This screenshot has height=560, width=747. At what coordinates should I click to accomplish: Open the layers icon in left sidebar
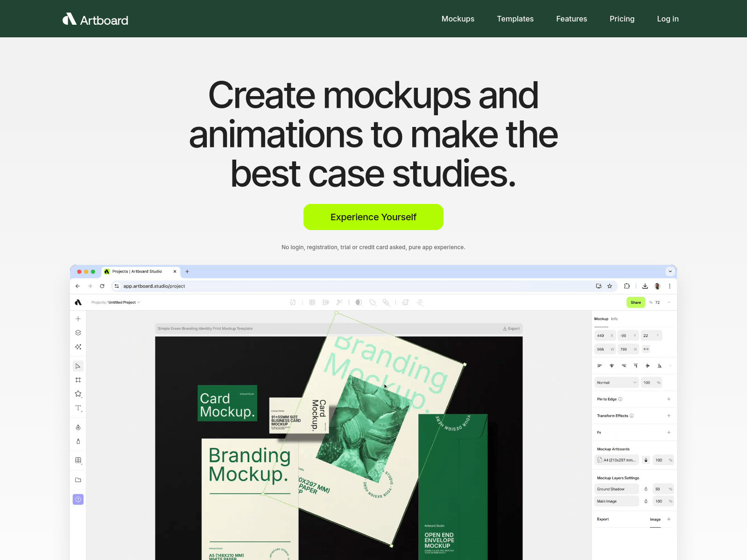78,333
